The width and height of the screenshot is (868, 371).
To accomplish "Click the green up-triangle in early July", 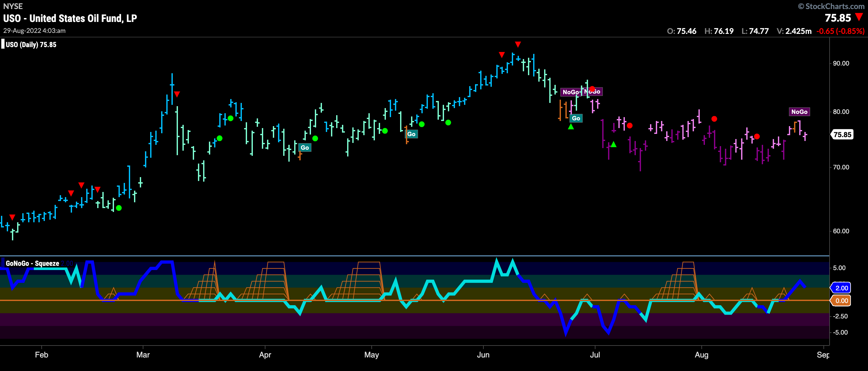I will pos(614,144).
